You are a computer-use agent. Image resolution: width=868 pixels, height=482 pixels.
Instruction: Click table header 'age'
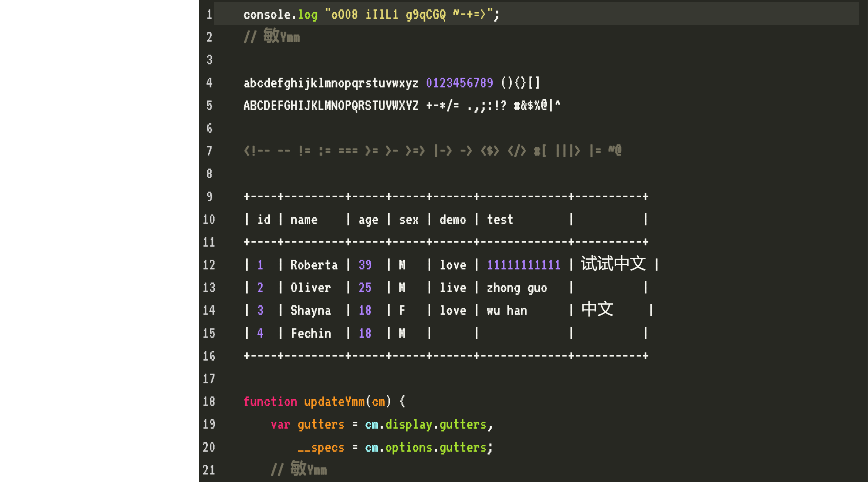pyautogui.click(x=368, y=221)
